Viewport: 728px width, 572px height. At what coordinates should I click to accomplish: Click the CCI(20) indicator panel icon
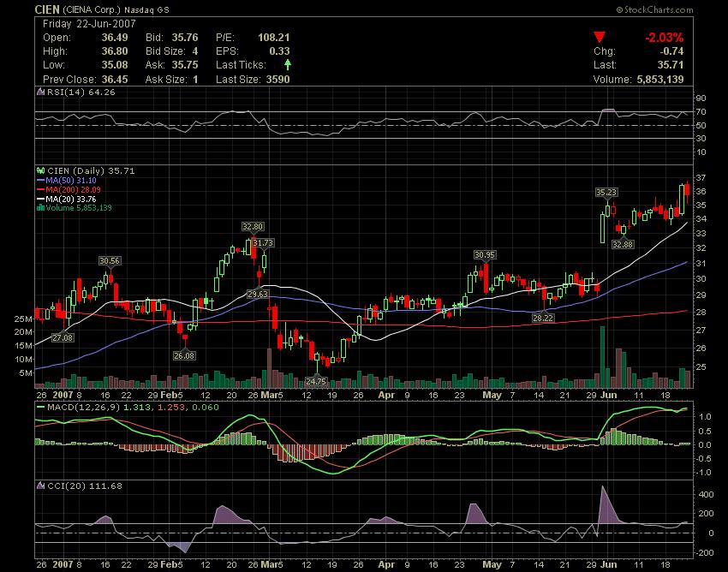click(40, 486)
